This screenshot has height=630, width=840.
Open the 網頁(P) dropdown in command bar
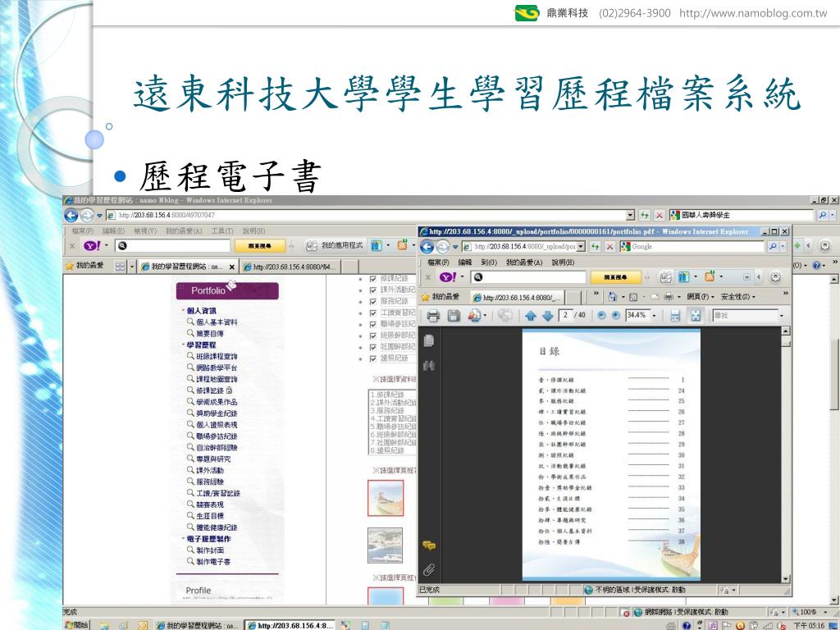(701, 296)
